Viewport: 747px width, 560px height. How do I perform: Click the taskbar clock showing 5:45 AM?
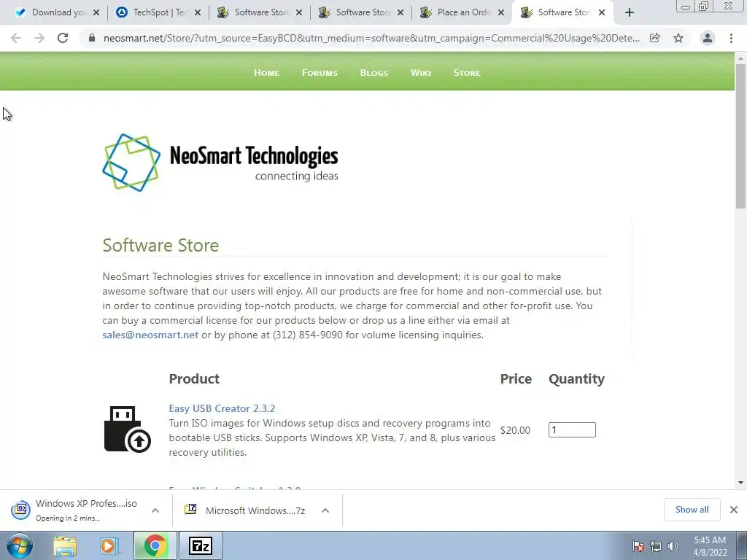coord(709,546)
